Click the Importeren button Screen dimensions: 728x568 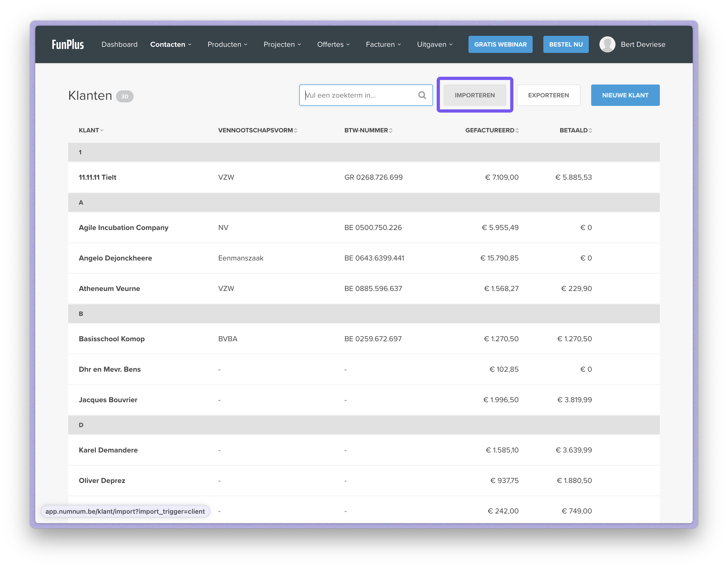[475, 95]
